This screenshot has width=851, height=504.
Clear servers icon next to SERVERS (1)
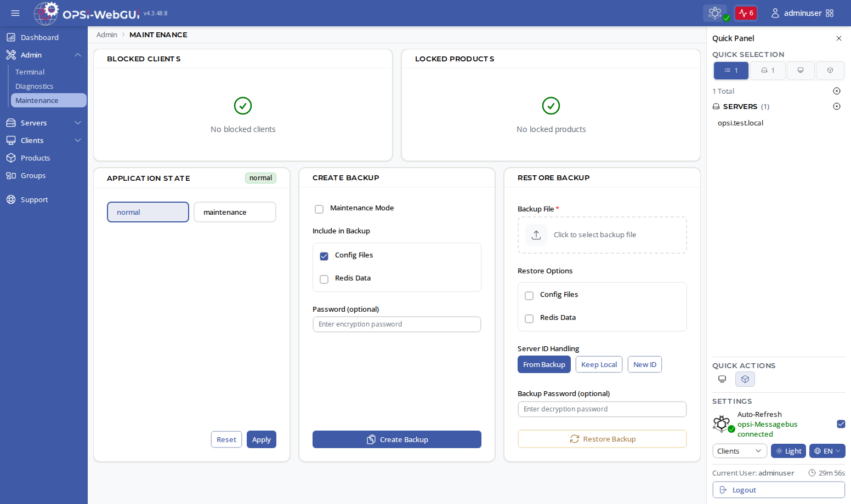(x=837, y=106)
